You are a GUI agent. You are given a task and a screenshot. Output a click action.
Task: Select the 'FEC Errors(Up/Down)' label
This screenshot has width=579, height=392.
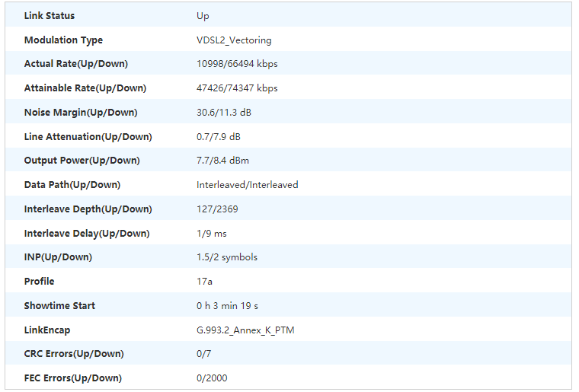(x=73, y=378)
